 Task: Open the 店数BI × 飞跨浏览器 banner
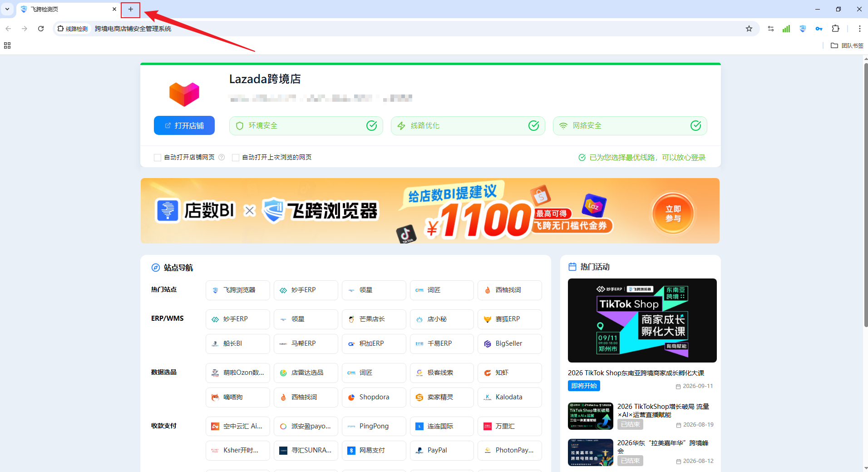(x=430, y=211)
